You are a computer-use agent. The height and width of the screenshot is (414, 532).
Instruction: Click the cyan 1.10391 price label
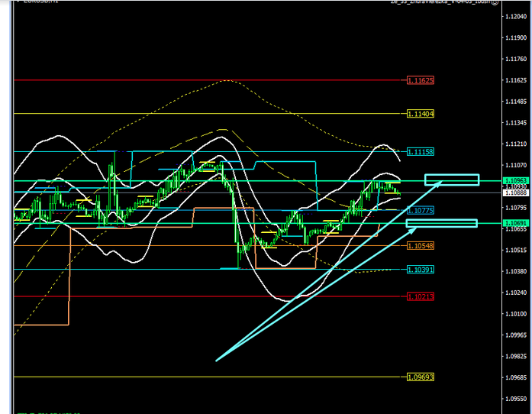420,270
